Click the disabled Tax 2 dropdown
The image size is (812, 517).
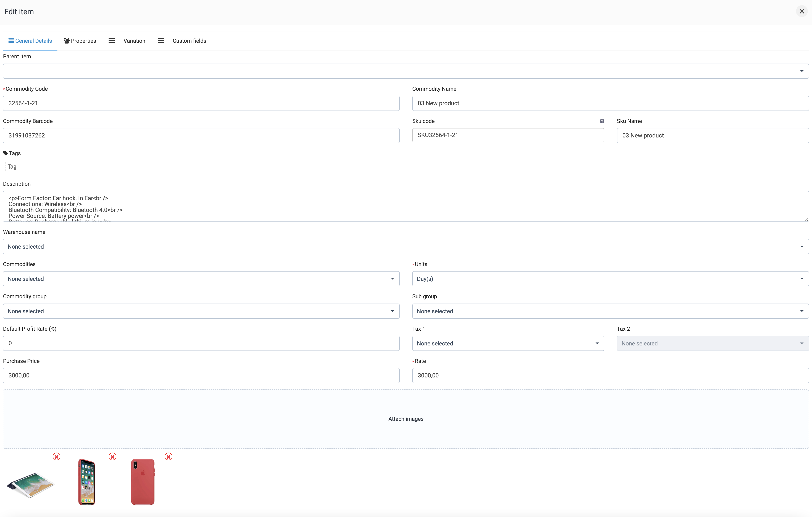click(713, 343)
